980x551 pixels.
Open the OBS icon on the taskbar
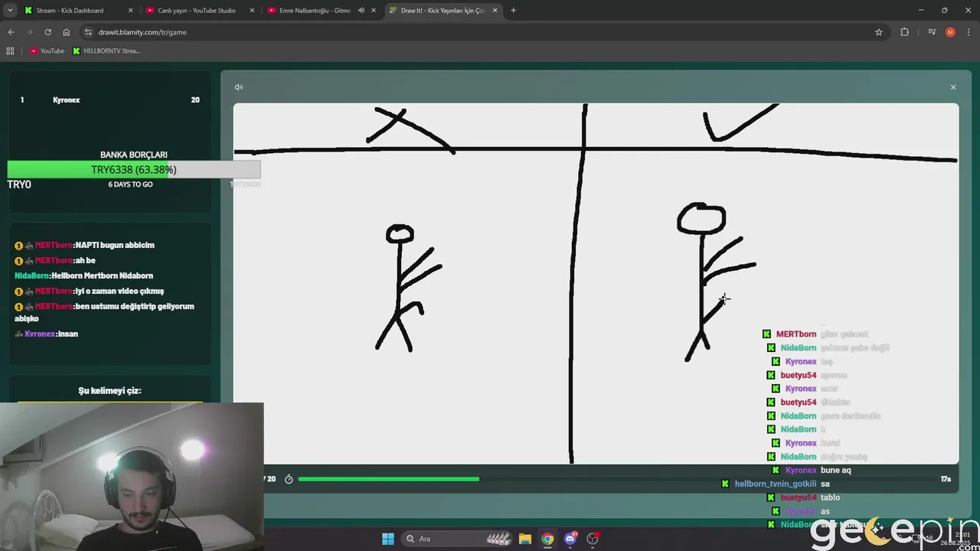(x=593, y=539)
